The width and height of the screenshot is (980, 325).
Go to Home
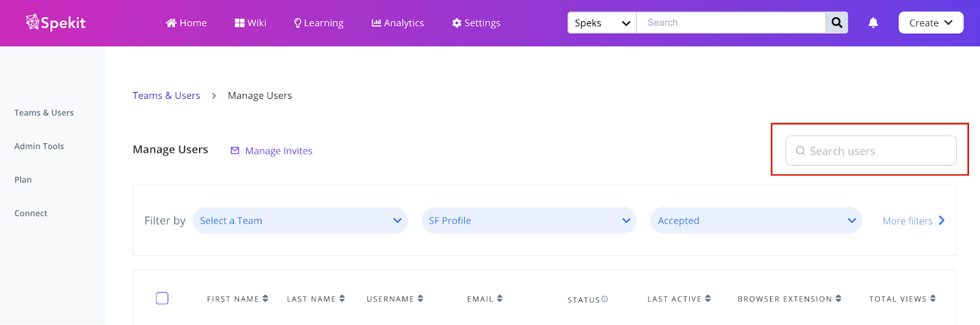coord(186,23)
